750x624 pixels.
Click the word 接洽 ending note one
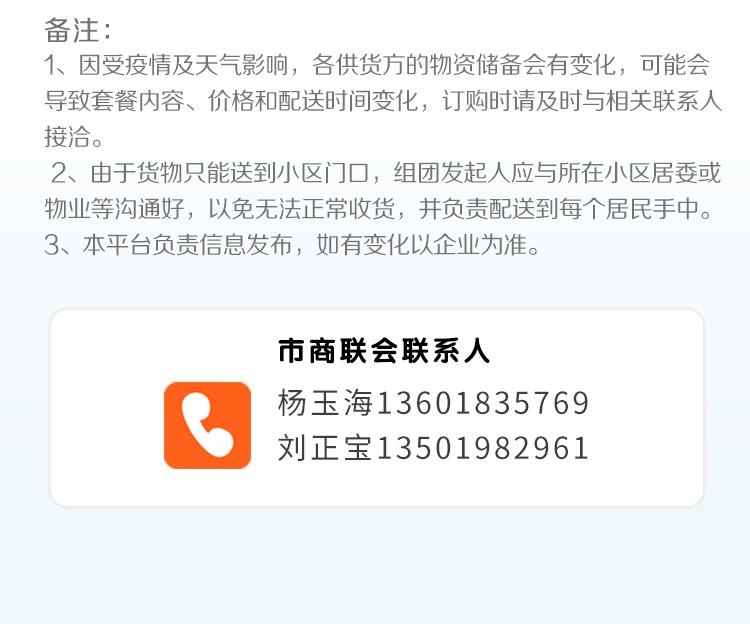(x=67, y=137)
